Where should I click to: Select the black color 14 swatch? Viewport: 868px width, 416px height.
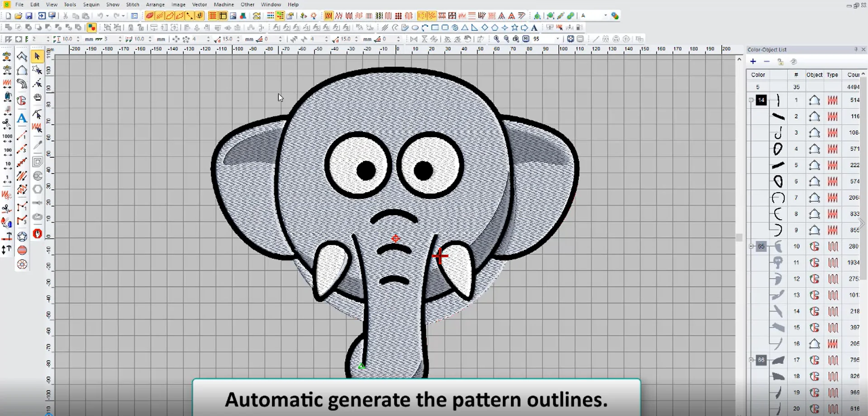point(761,100)
